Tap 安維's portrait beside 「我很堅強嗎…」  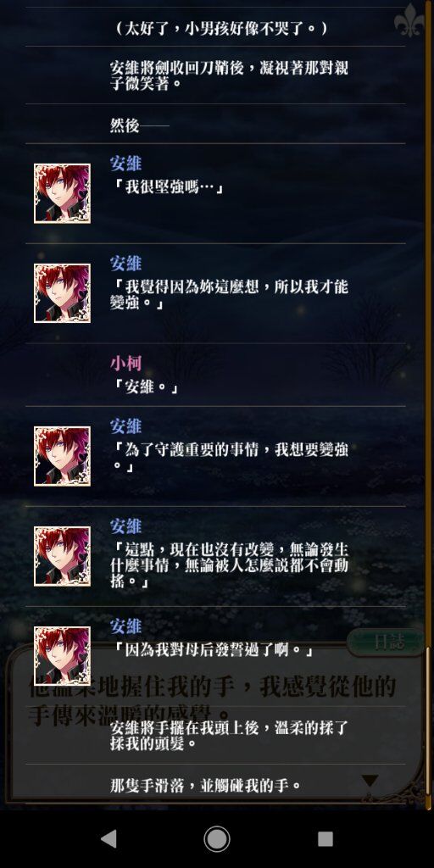(62, 194)
